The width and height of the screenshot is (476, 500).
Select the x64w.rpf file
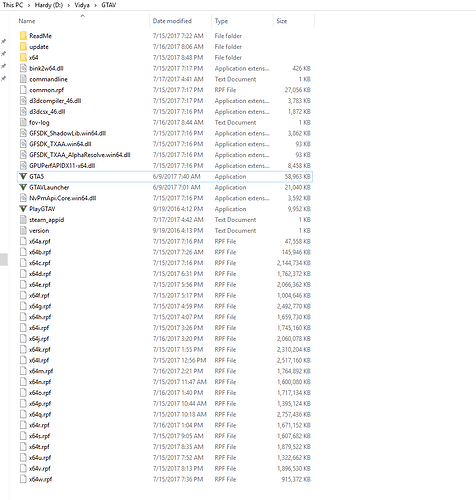40,479
